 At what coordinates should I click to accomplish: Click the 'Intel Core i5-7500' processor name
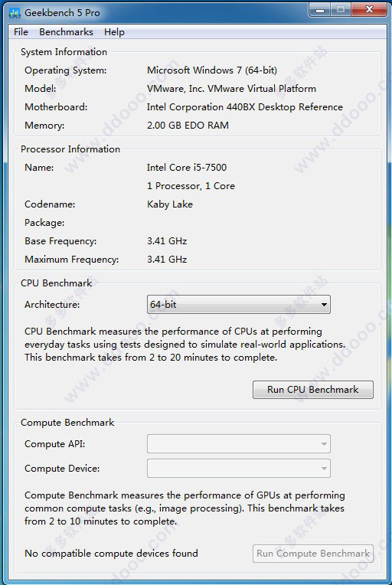187,167
